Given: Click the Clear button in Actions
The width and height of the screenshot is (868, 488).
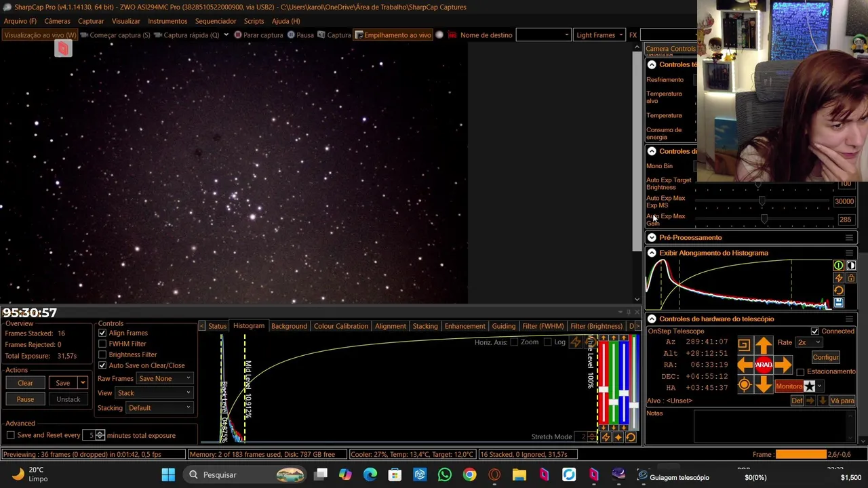Looking at the screenshot, I should pos(25,383).
